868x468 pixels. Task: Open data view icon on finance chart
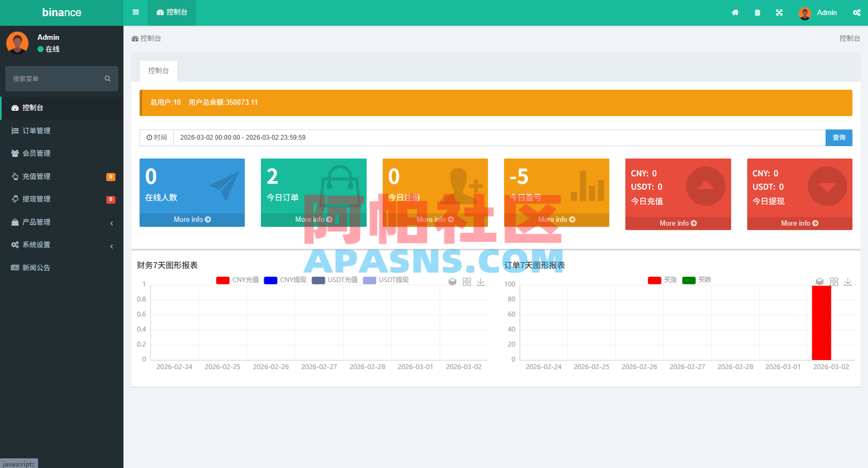click(453, 282)
